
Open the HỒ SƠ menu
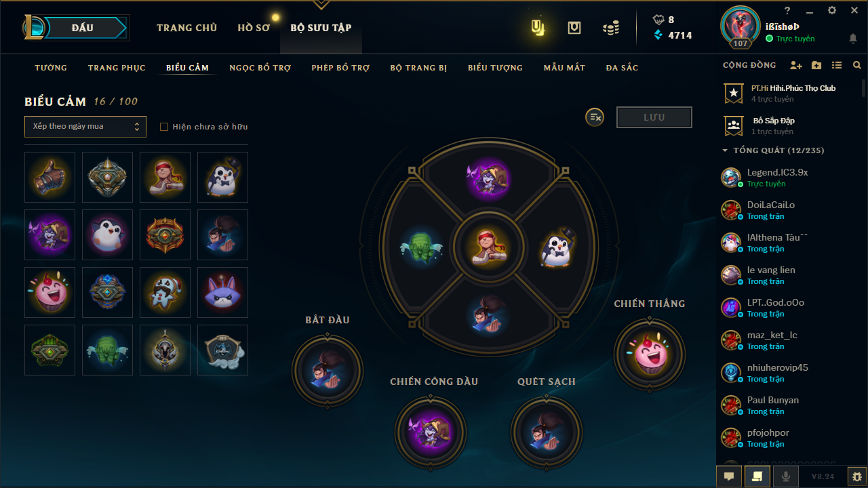254,28
